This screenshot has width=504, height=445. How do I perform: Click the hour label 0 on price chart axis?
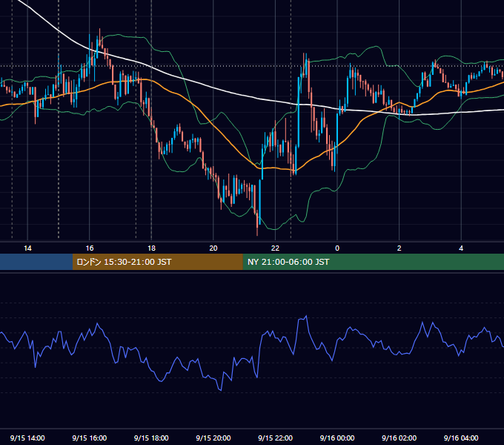(337, 248)
